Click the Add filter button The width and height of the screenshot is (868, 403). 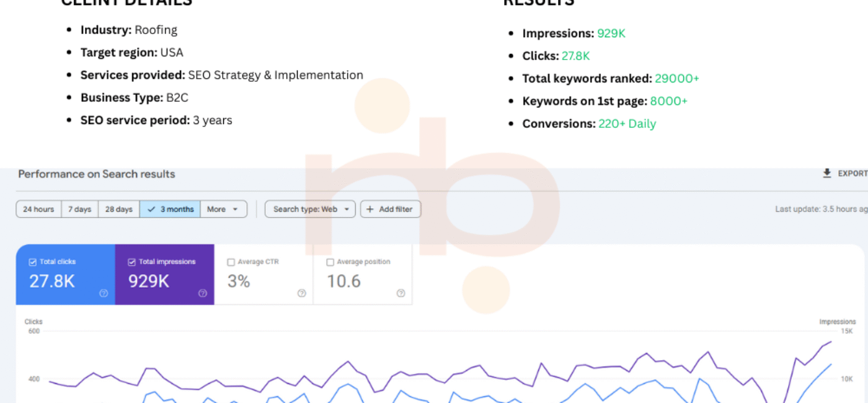(391, 209)
